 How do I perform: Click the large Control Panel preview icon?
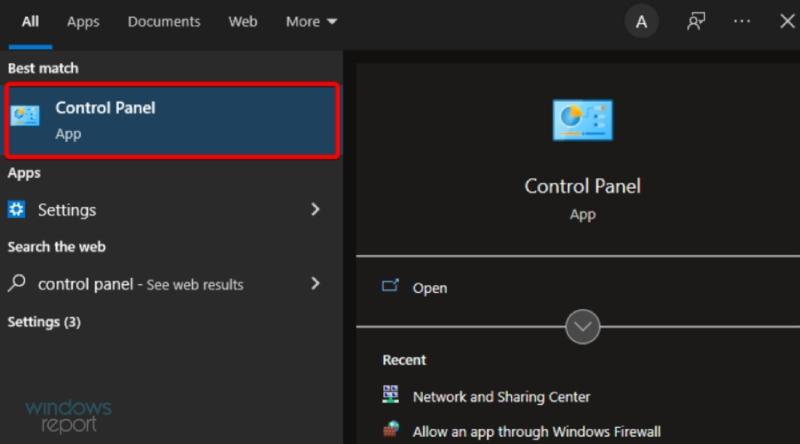click(x=583, y=120)
